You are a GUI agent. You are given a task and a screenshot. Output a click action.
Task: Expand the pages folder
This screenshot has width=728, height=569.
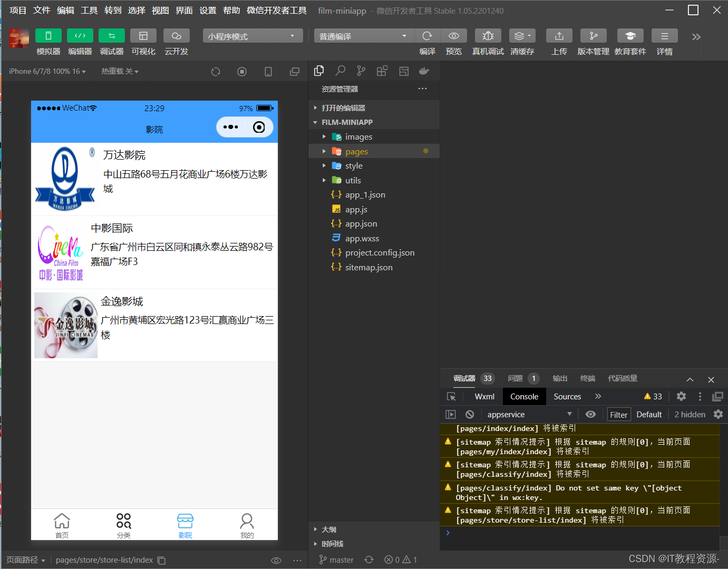(x=374, y=151)
